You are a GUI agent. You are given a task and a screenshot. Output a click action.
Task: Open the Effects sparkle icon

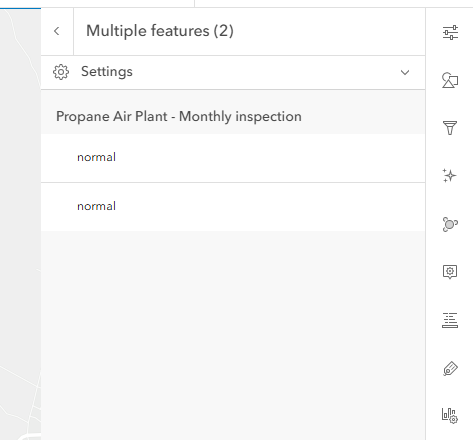[x=449, y=176]
